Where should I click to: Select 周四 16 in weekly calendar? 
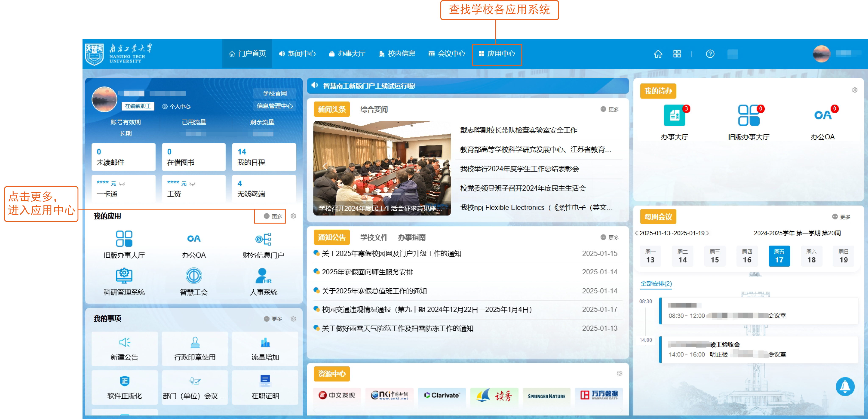pyautogui.click(x=747, y=256)
